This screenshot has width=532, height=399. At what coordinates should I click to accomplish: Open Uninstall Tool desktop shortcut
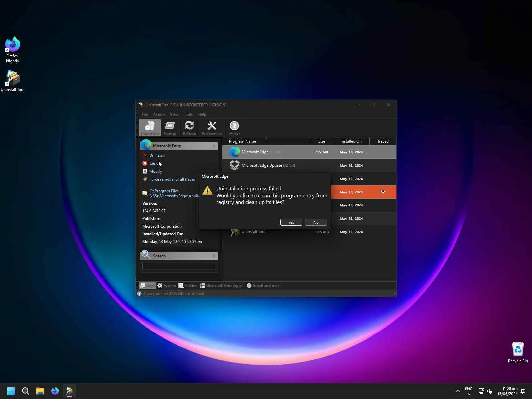[12, 81]
